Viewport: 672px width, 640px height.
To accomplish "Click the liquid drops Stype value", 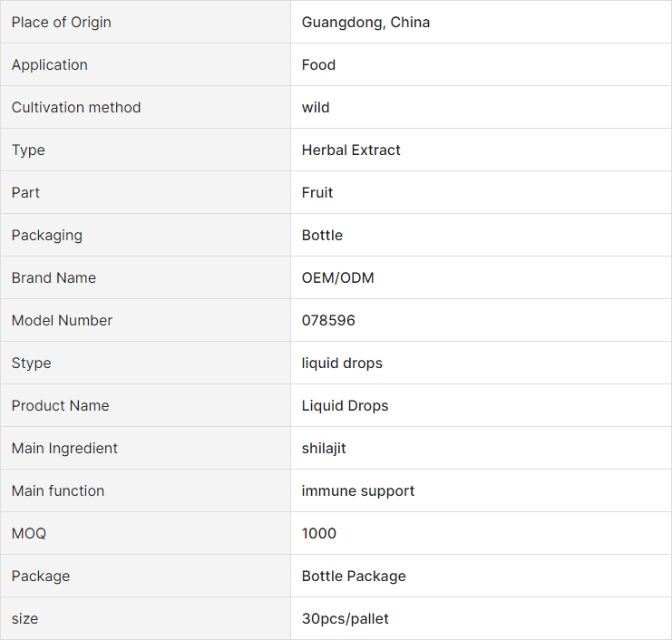I will pos(342,363).
